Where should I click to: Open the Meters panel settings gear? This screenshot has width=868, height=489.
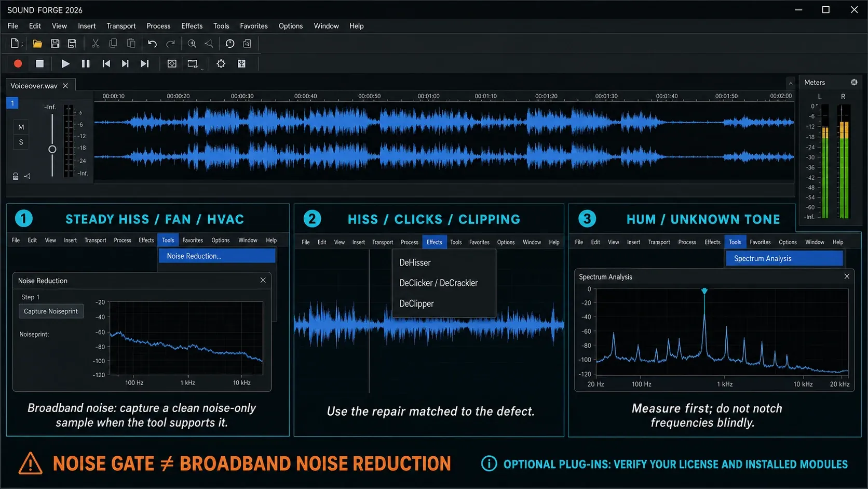pyautogui.click(x=854, y=82)
